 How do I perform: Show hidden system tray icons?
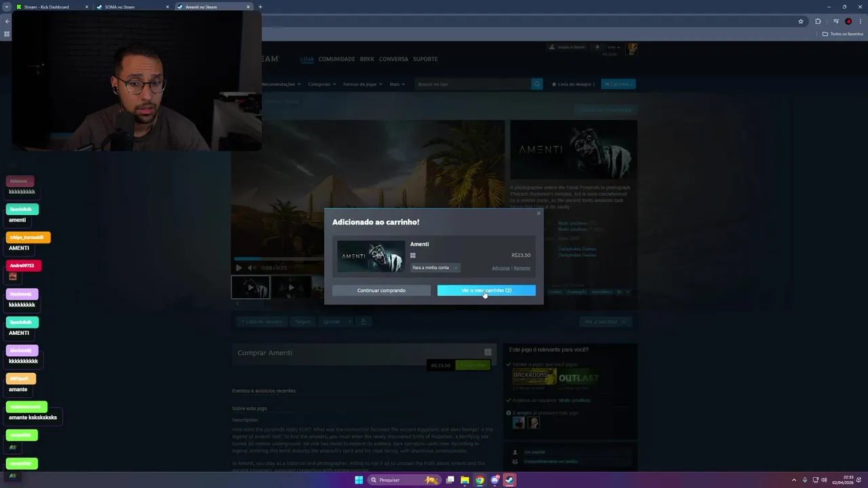pyautogui.click(x=794, y=480)
